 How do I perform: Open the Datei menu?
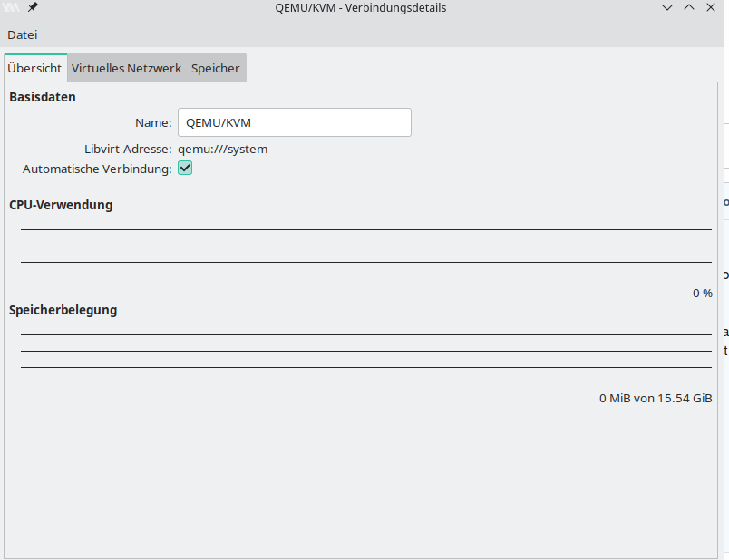click(x=23, y=34)
